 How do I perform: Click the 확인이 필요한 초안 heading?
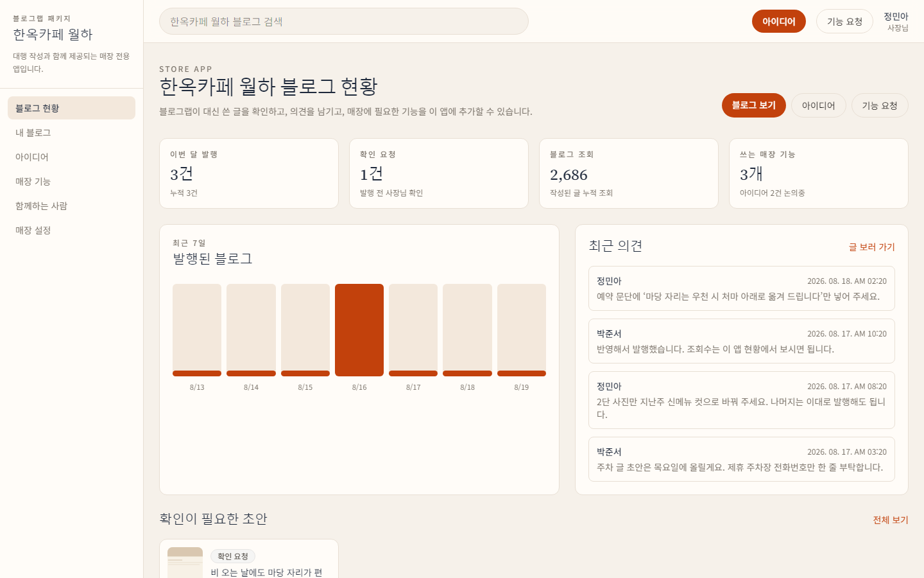tap(213, 518)
